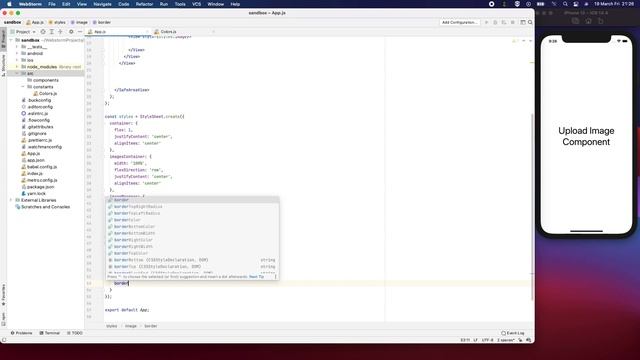Image resolution: width=640 pixels, height=360 pixels.
Task: Select index.js in the project tree
Action: (x=35, y=173)
